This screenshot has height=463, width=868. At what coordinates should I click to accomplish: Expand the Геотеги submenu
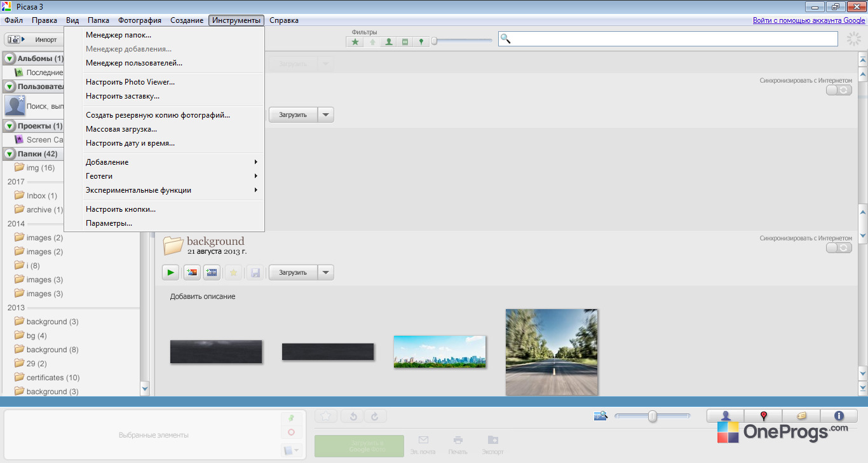point(165,176)
